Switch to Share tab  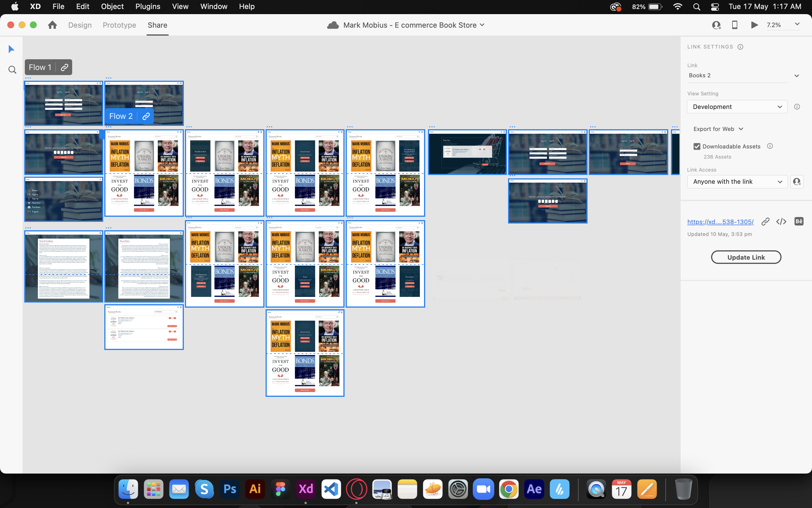pyautogui.click(x=157, y=25)
